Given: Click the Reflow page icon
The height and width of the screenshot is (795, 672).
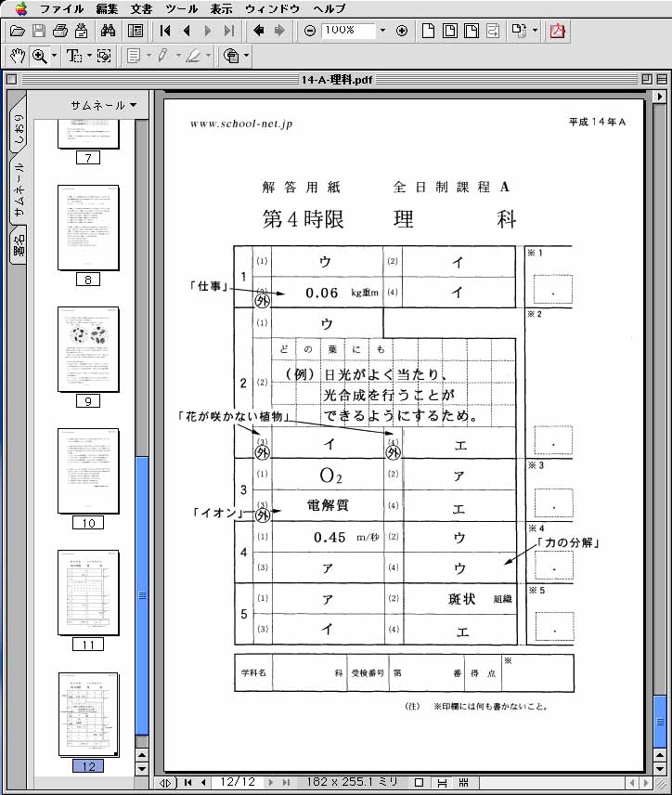Looking at the screenshot, I should pos(493,31).
